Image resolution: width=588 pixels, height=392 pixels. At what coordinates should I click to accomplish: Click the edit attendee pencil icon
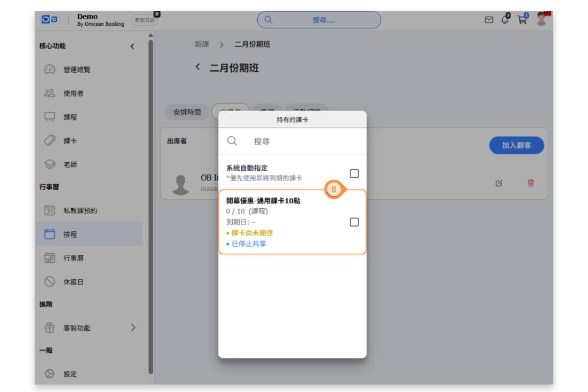(x=499, y=183)
